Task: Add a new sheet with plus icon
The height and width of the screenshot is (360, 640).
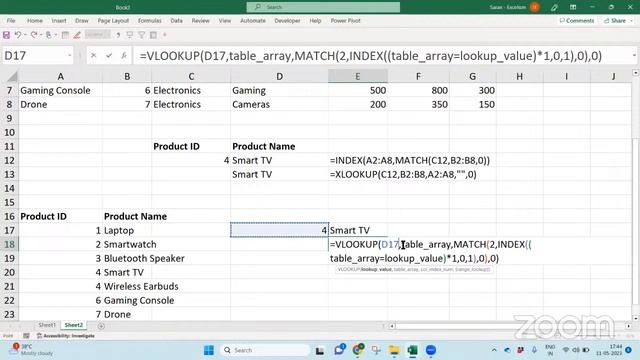Action: point(101,326)
